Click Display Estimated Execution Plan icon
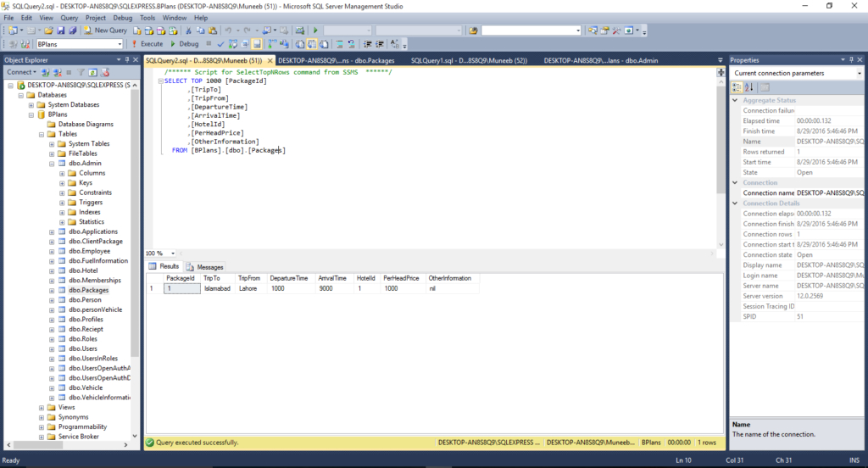The height and width of the screenshot is (468, 868). (x=233, y=44)
